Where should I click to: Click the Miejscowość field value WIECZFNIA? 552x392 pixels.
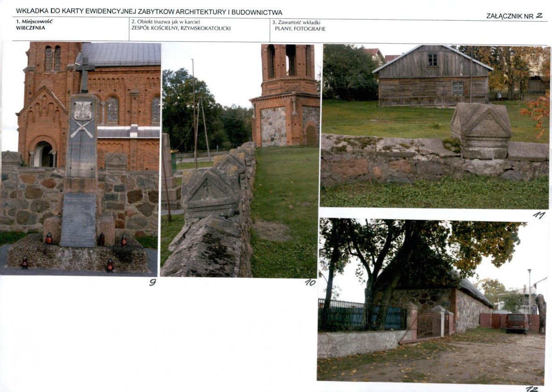tap(31, 28)
